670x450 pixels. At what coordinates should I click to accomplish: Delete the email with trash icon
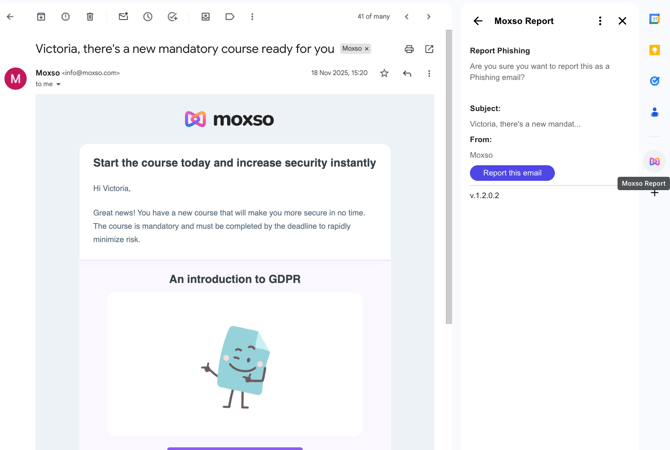tap(90, 17)
